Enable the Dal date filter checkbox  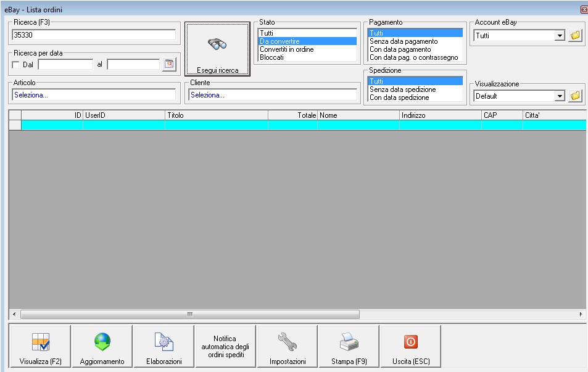point(16,65)
